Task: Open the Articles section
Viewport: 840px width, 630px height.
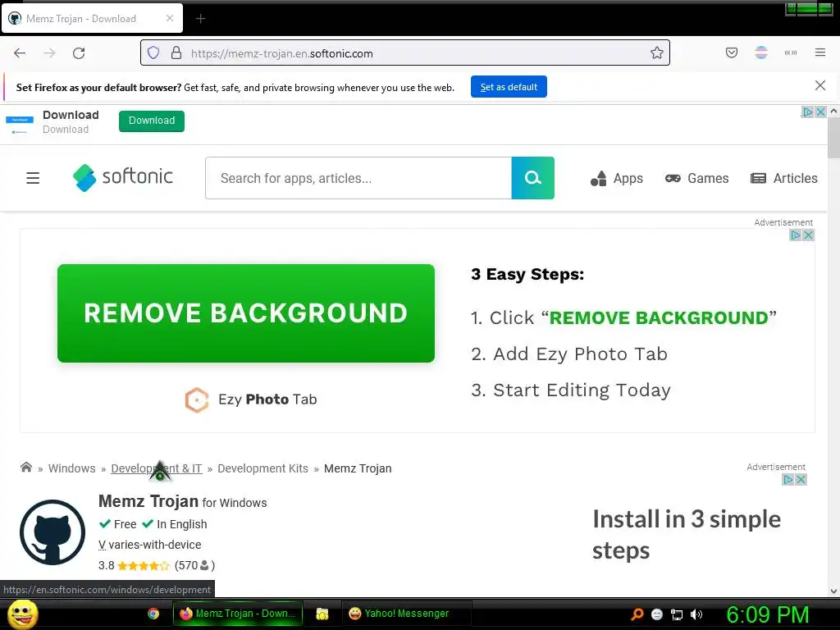Action: click(x=783, y=178)
